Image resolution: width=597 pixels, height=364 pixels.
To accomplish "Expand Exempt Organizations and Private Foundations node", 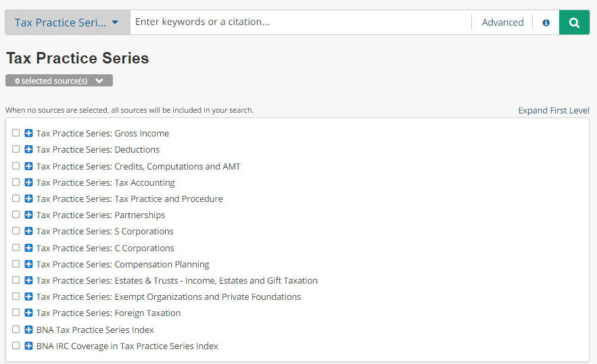I will pyautogui.click(x=28, y=296).
